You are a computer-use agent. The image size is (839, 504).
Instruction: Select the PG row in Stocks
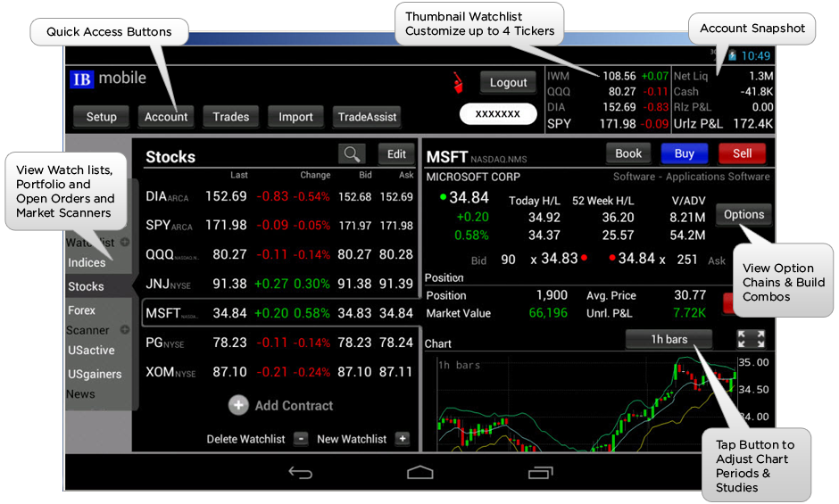pyautogui.click(x=279, y=343)
